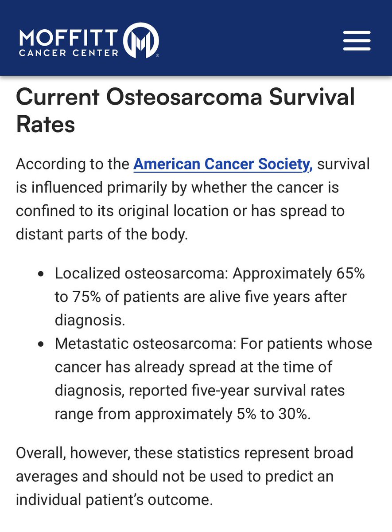Click the Current Osteosarcoma Survival Rates heading
The height and width of the screenshot is (532, 392).
point(186,111)
